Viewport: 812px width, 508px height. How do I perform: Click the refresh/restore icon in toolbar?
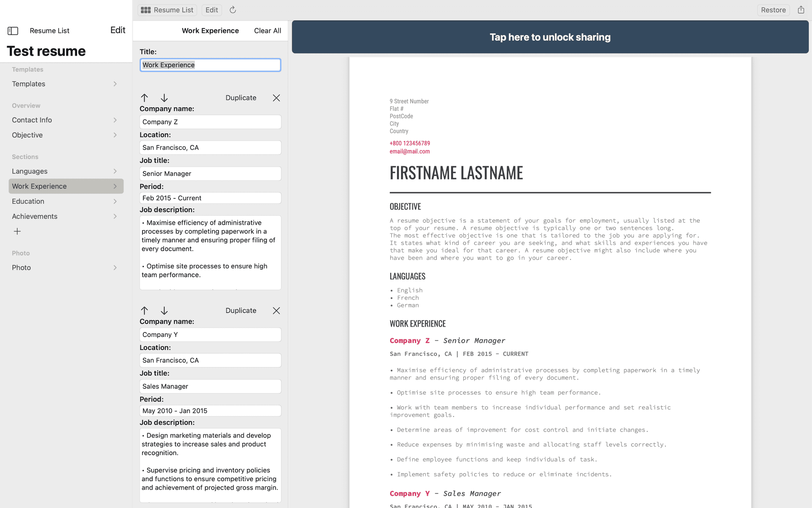tap(233, 10)
